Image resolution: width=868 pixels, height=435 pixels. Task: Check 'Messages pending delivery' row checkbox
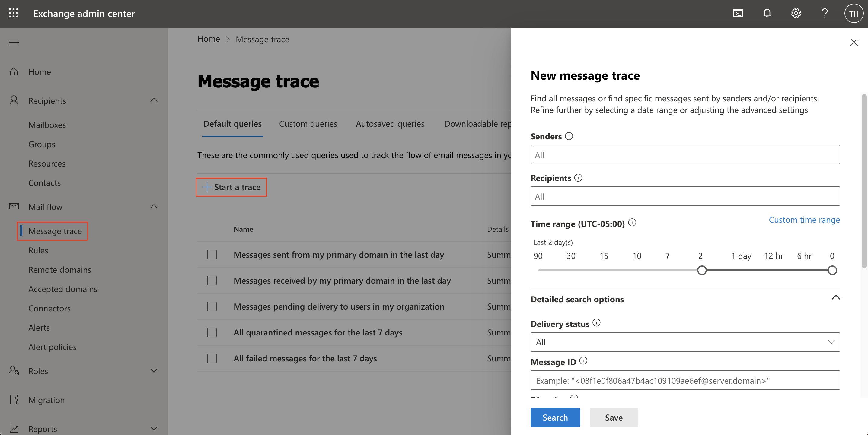tap(212, 306)
